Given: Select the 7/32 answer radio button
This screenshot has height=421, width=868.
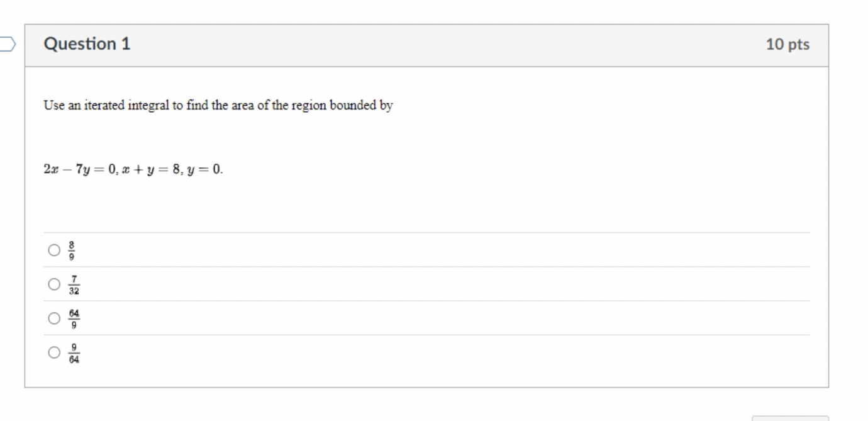Looking at the screenshot, I should [53, 283].
